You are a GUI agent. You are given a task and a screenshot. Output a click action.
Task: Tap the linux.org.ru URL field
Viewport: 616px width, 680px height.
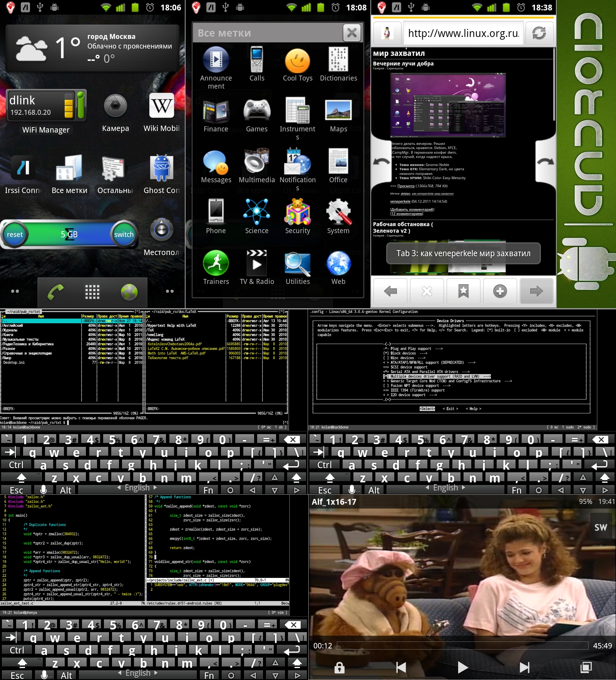pyautogui.click(x=463, y=33)
